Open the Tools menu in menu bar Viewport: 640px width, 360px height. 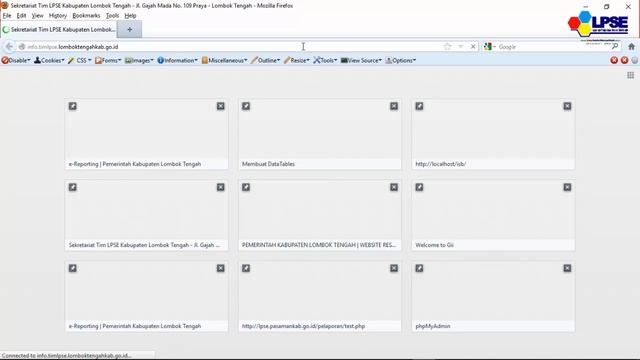112,16
